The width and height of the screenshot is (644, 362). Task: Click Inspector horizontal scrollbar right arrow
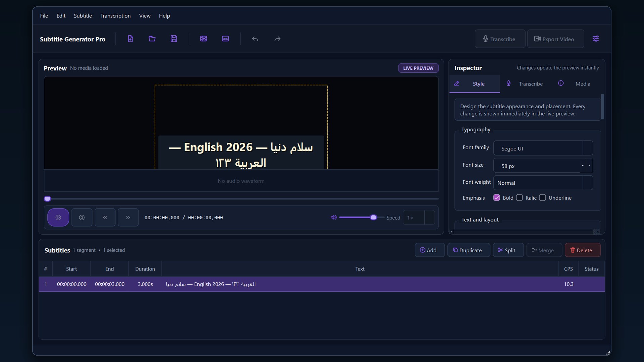point(597,232)
